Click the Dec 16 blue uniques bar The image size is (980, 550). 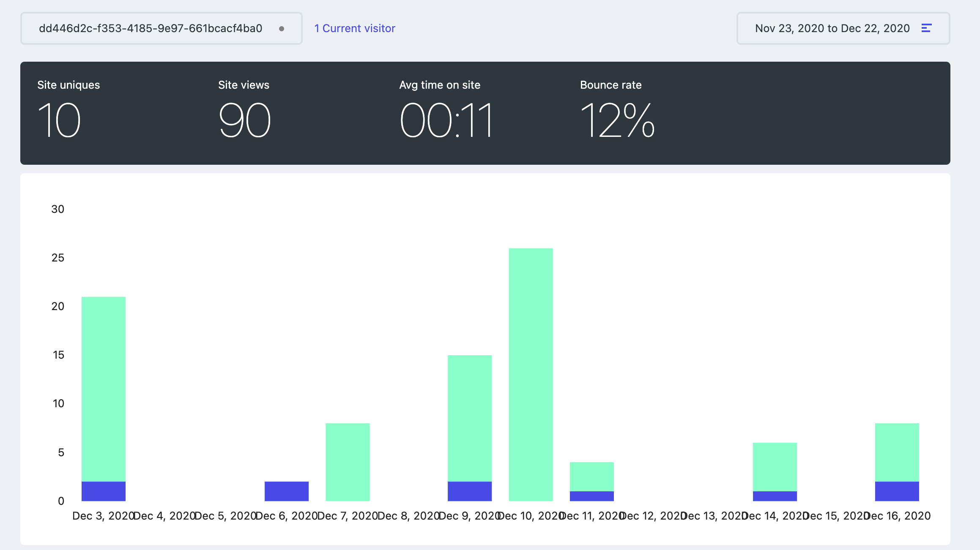point(897,491)
